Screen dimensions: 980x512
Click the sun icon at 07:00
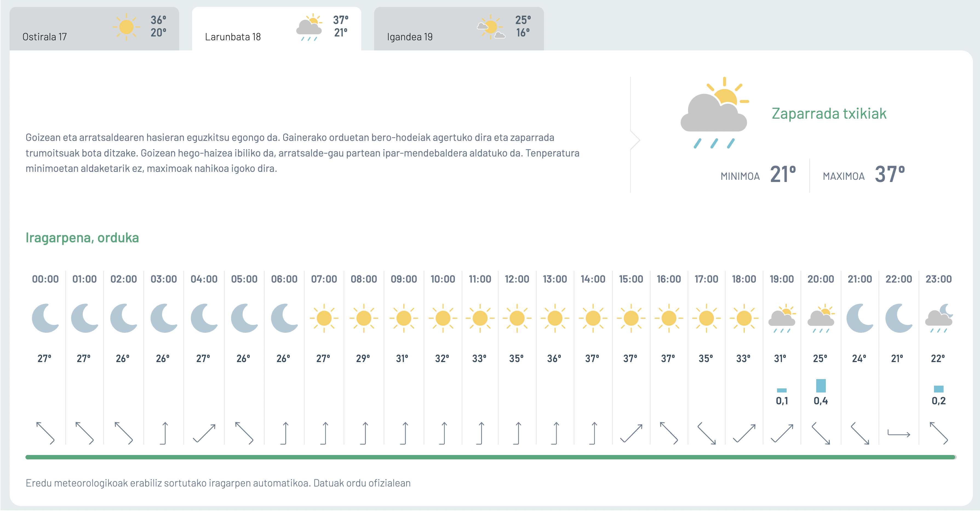pos(324,318)
